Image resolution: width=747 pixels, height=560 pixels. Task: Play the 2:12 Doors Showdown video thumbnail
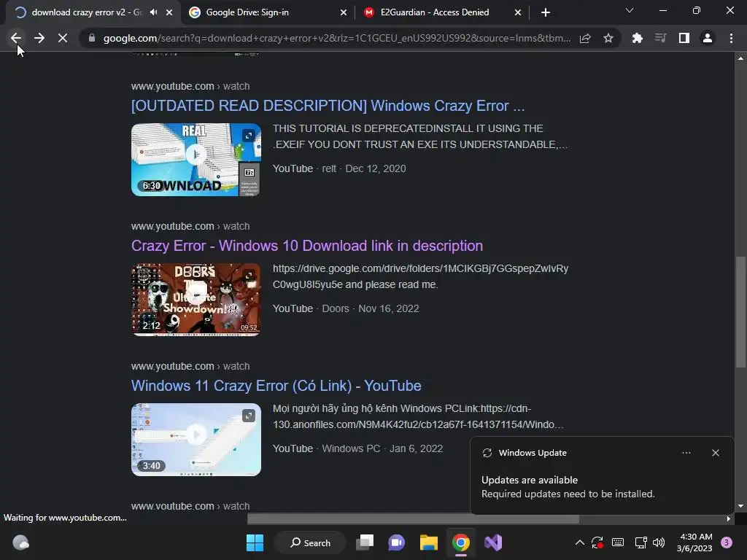[x=196, y=300]
